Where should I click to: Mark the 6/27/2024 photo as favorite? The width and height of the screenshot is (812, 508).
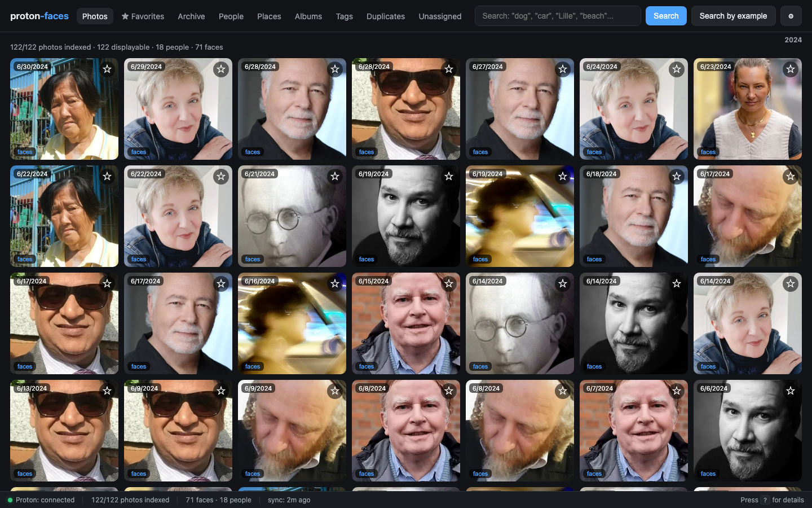[x=563, y=69]
